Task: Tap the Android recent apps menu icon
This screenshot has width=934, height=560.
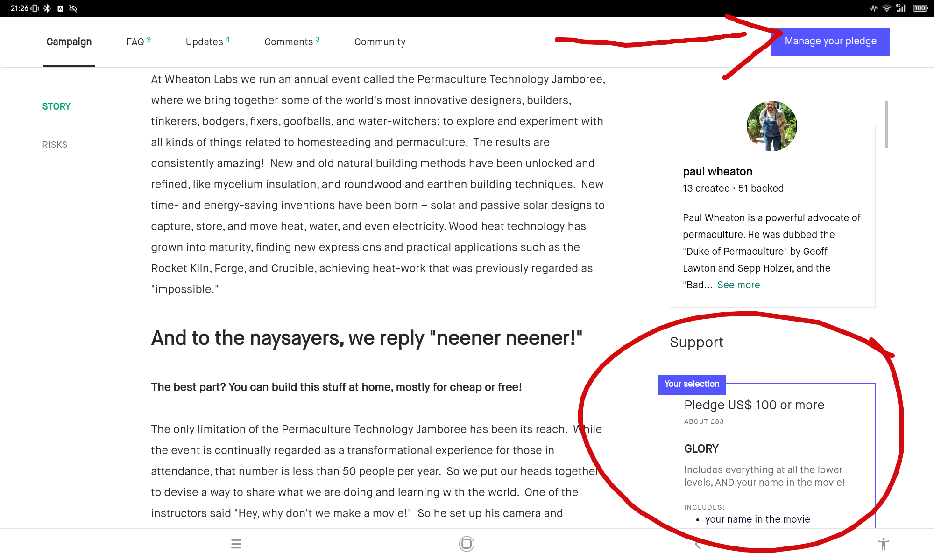Action: click(x=236, y=544)
